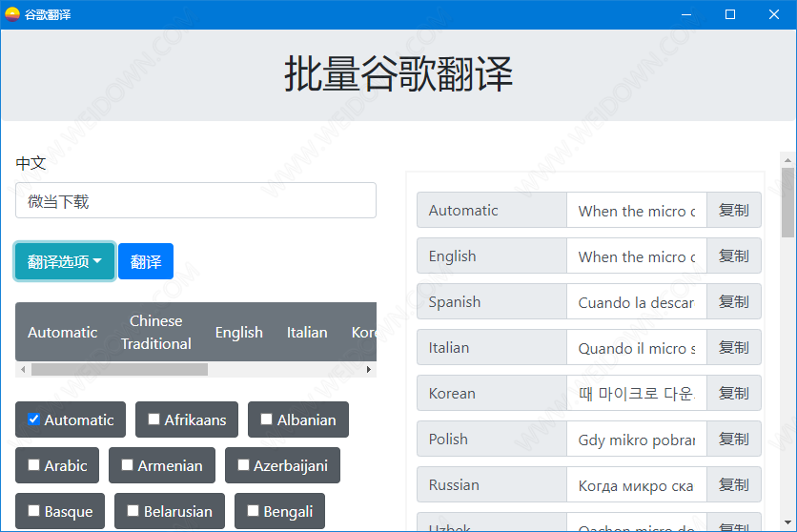Screen dimensions: 797x532
Task: Copy the Italian translation with 复制
Action: (733, 347)
